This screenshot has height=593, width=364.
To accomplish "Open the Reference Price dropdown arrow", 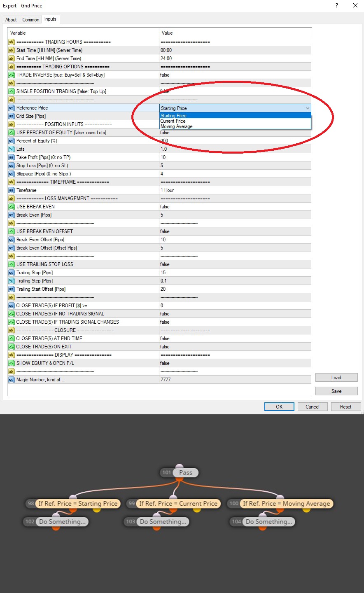I will pos(307,108).
